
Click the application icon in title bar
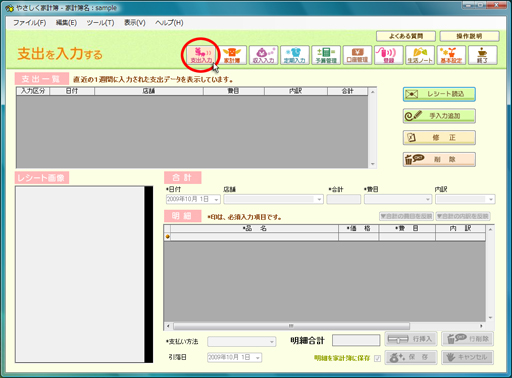[x=10, y=8]
